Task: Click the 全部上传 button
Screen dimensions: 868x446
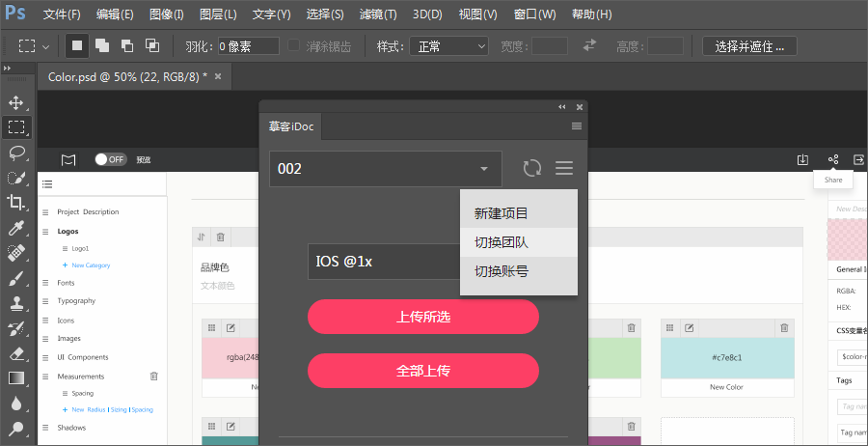Action: pyautogui.click(x=423, y=371)
